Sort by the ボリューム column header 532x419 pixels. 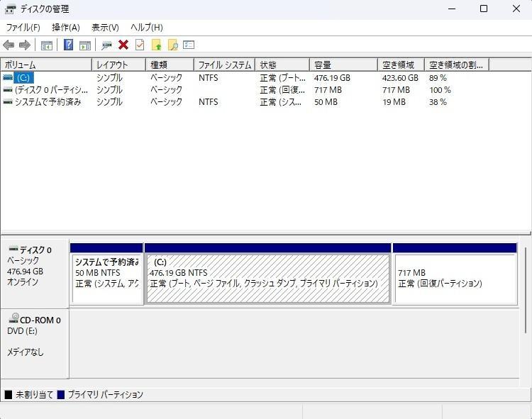pos(46,65)
